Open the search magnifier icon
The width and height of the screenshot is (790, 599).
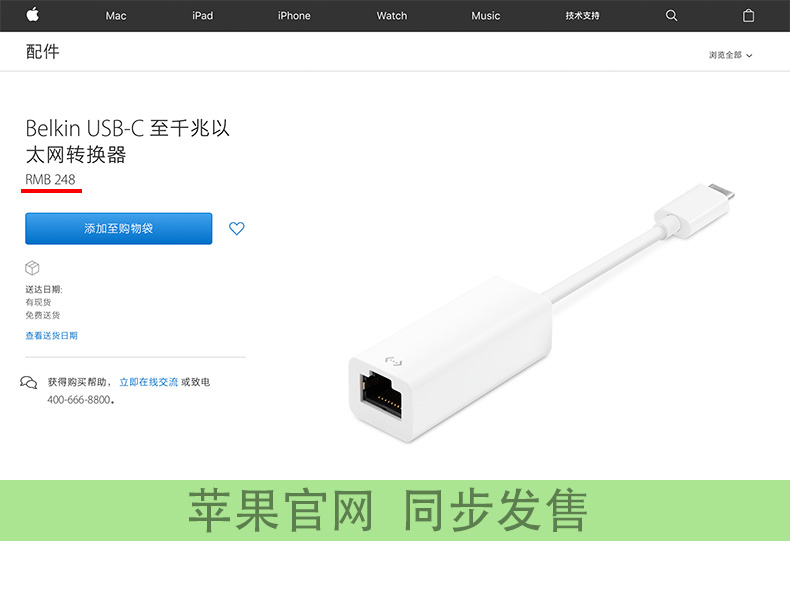(671, 16)
